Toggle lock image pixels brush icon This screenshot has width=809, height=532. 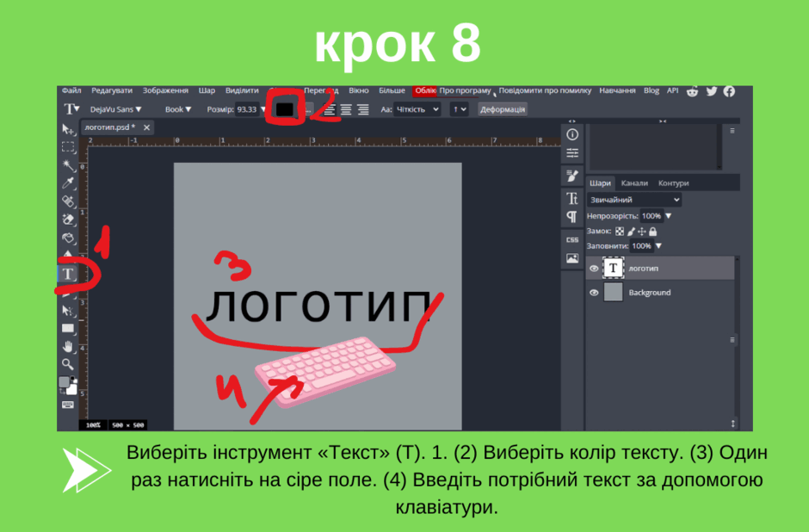[631, 232]
